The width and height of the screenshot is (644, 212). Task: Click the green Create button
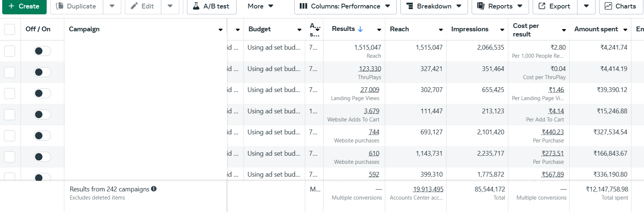24,6
